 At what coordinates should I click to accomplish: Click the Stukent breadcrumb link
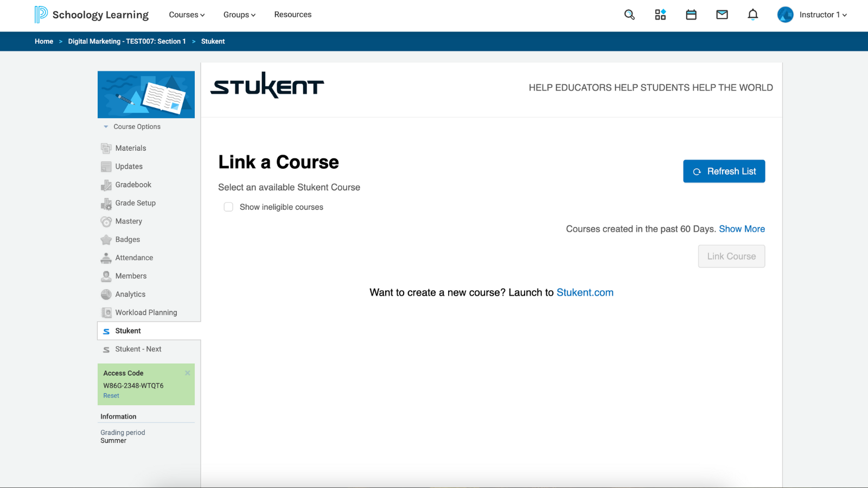213,41
